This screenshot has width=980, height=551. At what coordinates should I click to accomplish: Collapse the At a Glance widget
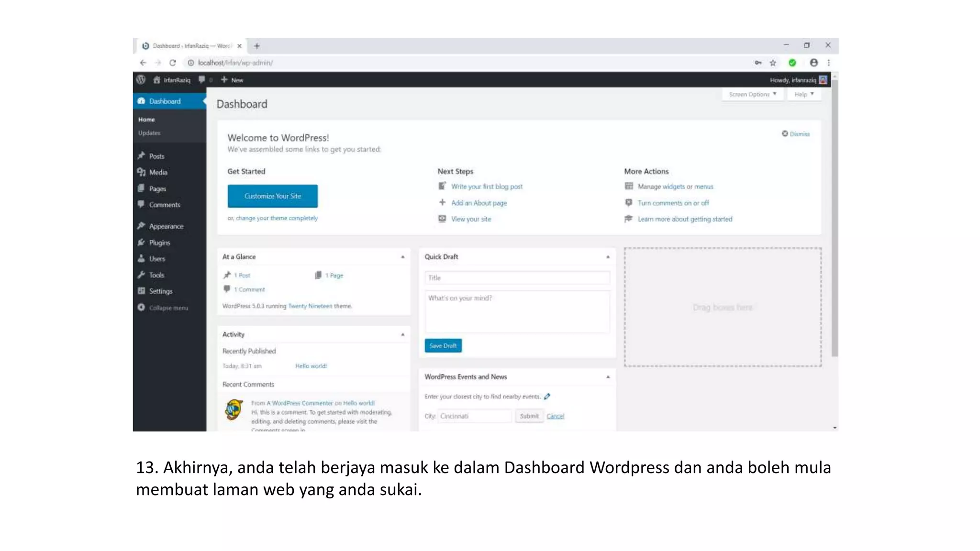403,257
